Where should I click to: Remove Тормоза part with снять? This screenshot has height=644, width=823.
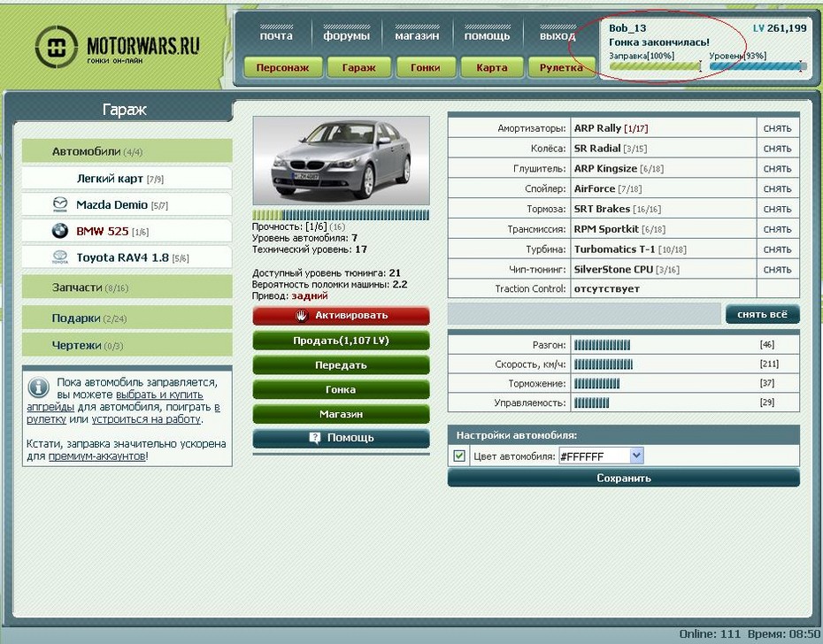coord(777,209)
